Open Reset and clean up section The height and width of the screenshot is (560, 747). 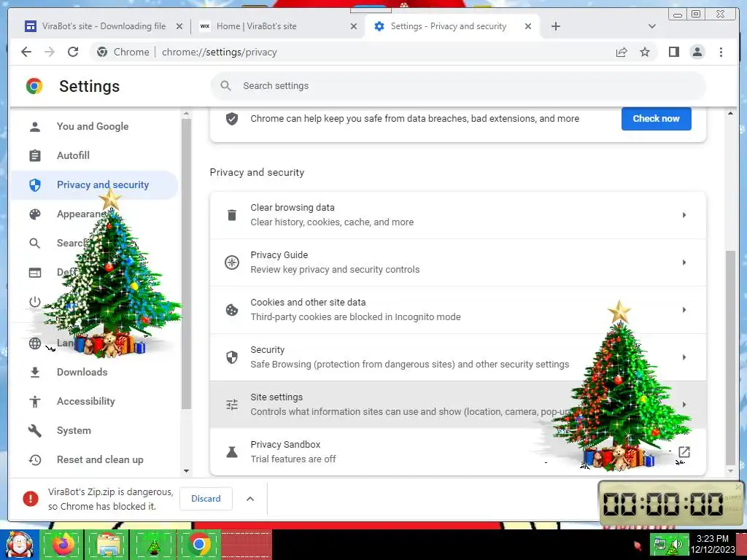click(x=94, y=460)
